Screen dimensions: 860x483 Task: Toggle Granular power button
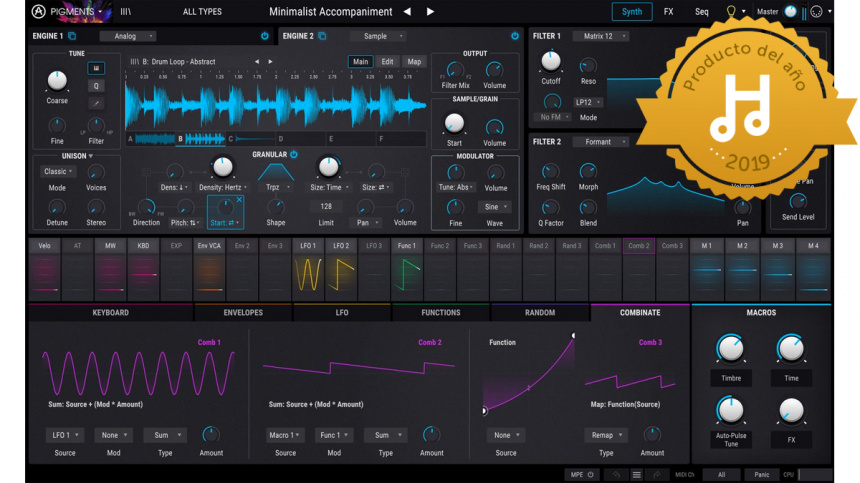tap(294, 155)
